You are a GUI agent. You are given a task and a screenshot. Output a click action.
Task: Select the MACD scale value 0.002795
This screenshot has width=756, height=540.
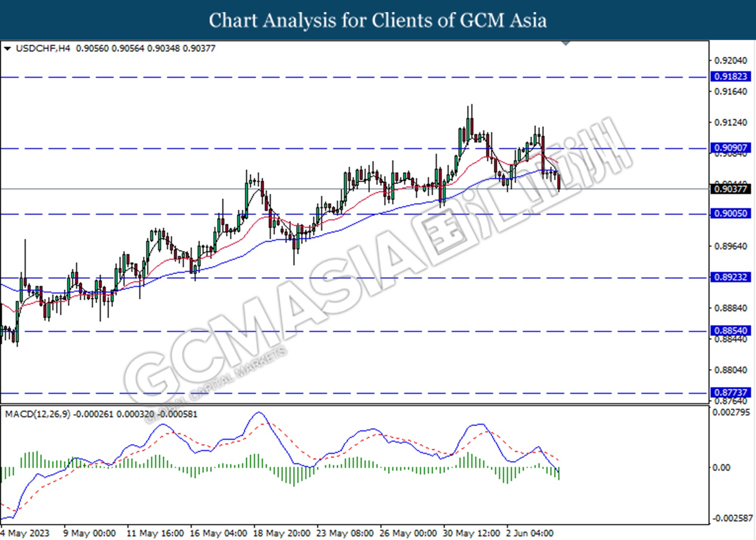[x=731, y=412]
